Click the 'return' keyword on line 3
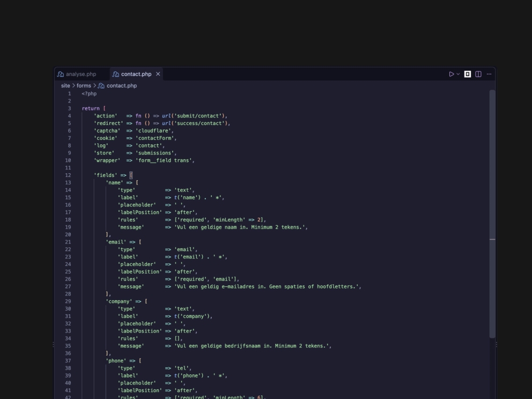The height and width of the screenshot is (399, 532). pyautogui.click(x=91, y=108)
